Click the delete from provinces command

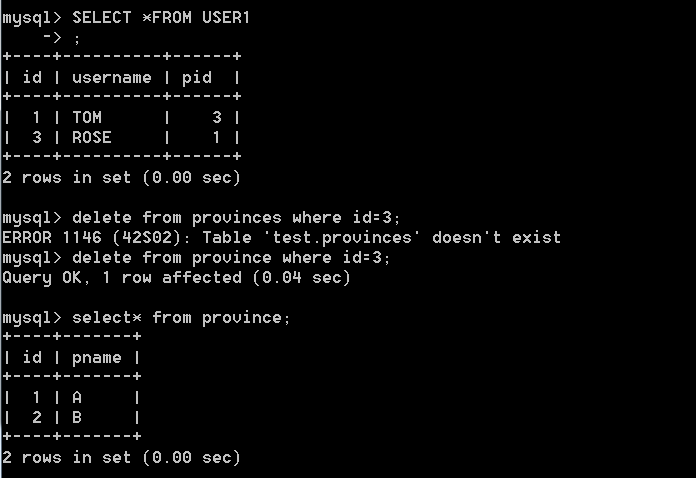pyautogui.click(x=236, y=217)
